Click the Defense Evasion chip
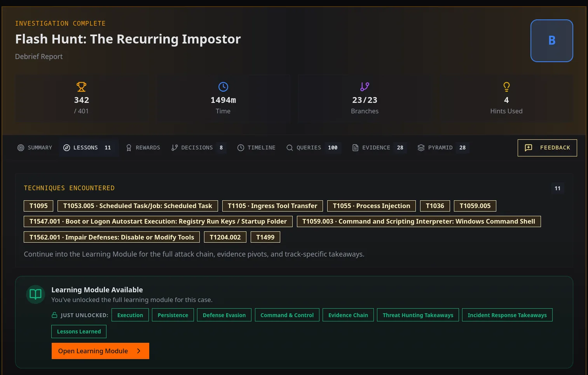This screenshot has width=588, height=375. [x=224, y=315]
